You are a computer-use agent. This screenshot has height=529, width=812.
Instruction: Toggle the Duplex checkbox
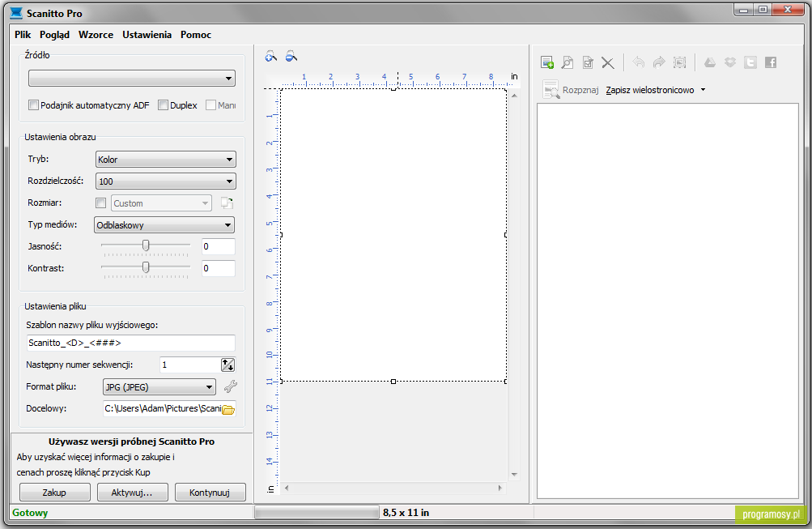pos(163,105)
